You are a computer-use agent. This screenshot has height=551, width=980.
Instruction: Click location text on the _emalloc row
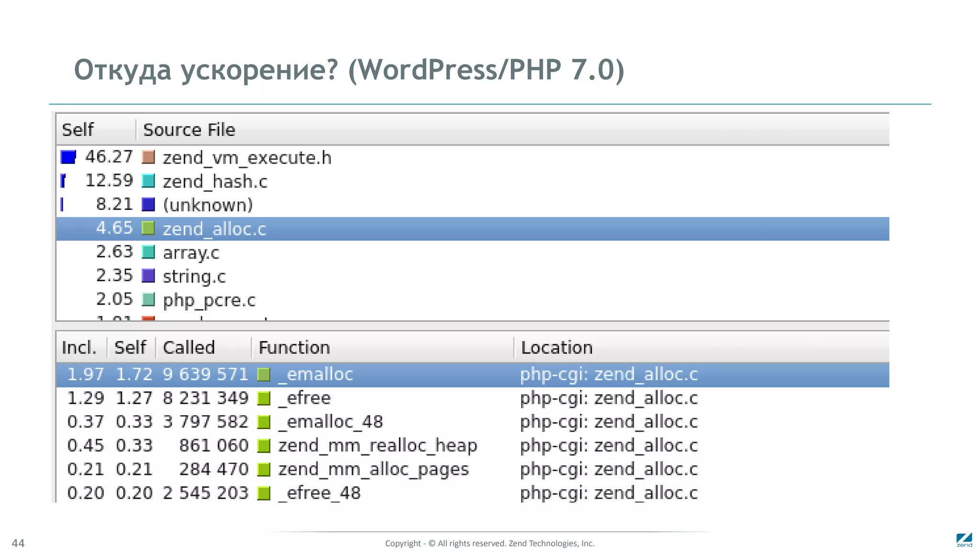click(609, 375)
